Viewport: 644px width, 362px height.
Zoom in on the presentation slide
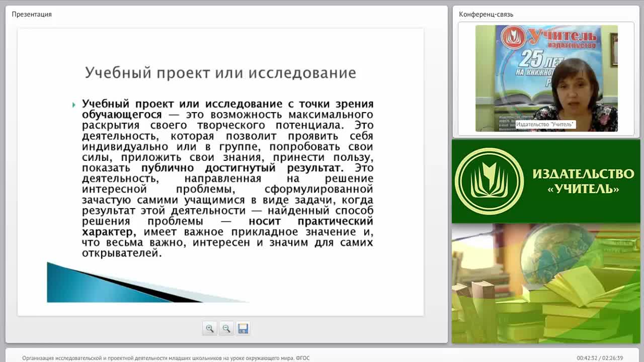pyautogui.click(x=210, y=329)
